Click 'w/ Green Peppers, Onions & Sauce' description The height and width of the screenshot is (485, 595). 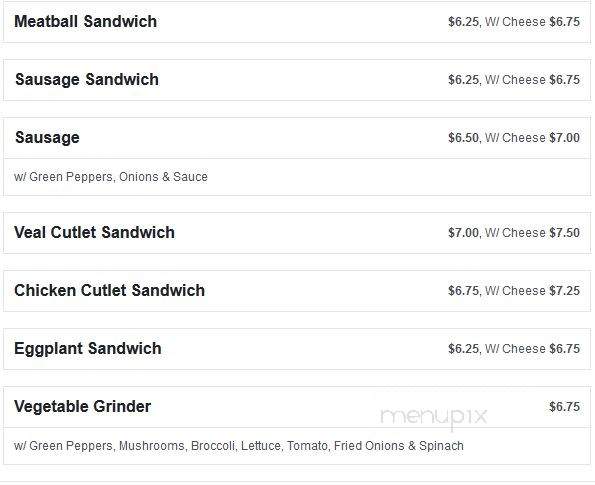tap(111, 177)
